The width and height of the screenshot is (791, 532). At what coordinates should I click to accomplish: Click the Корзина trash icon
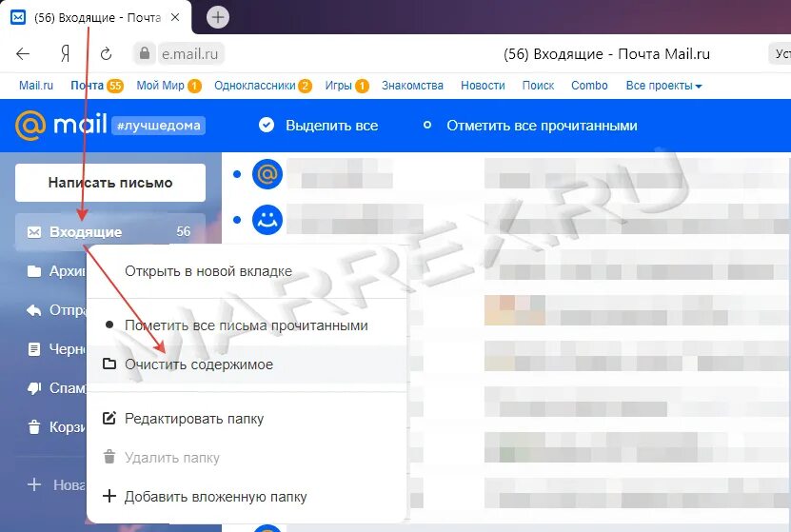(x=34, y=427)
